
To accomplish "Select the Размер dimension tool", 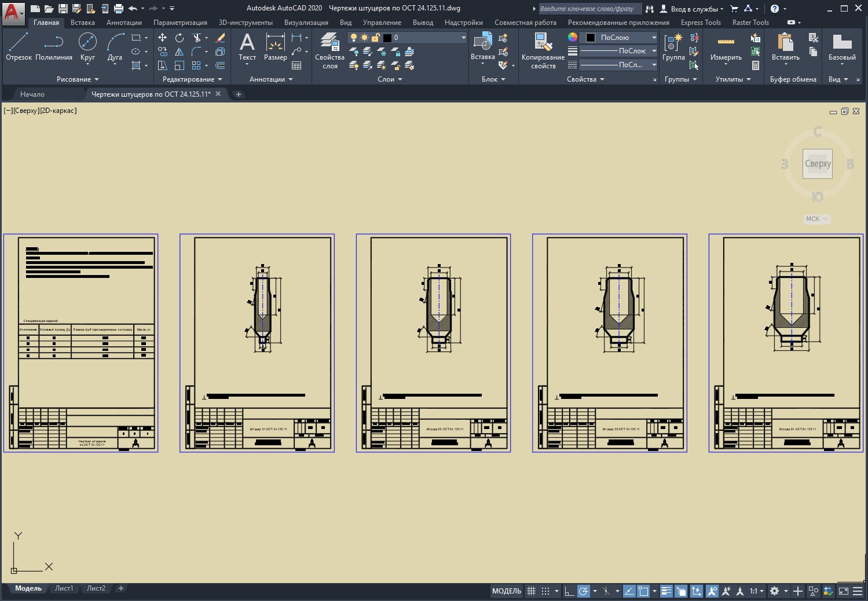I will tap(275, 46).
